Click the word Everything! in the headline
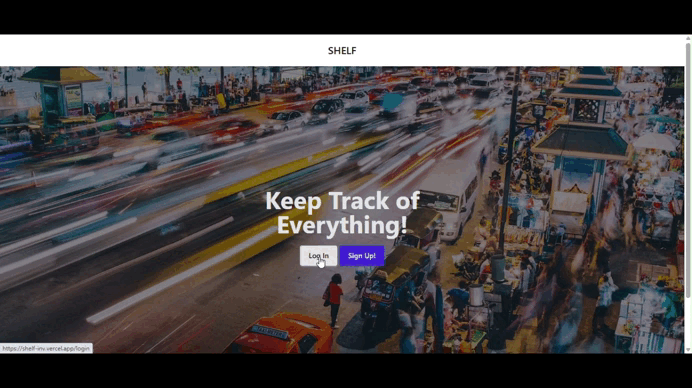The width and height of the screenshot is (692, 388). 342,225
